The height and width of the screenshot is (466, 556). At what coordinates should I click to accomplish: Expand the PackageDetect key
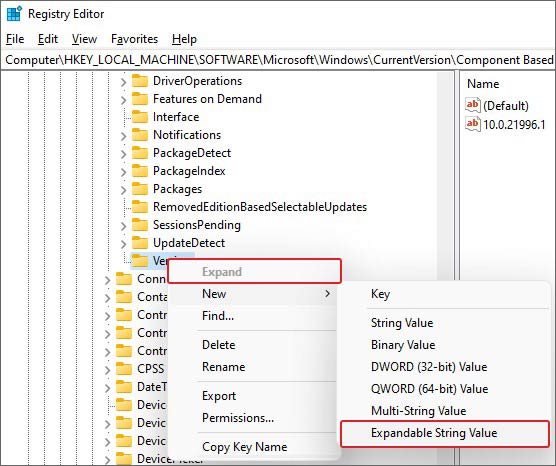click(x=123, y=154)
